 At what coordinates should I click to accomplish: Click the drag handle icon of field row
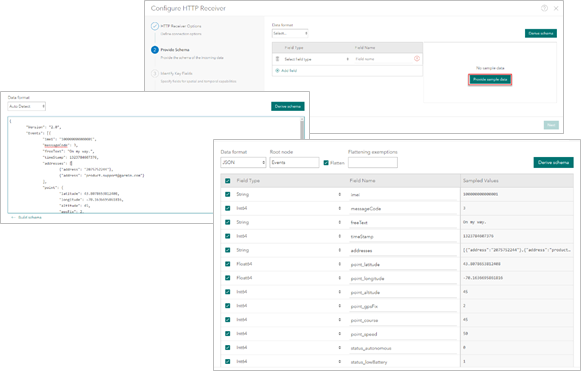(x=277, y=59)
